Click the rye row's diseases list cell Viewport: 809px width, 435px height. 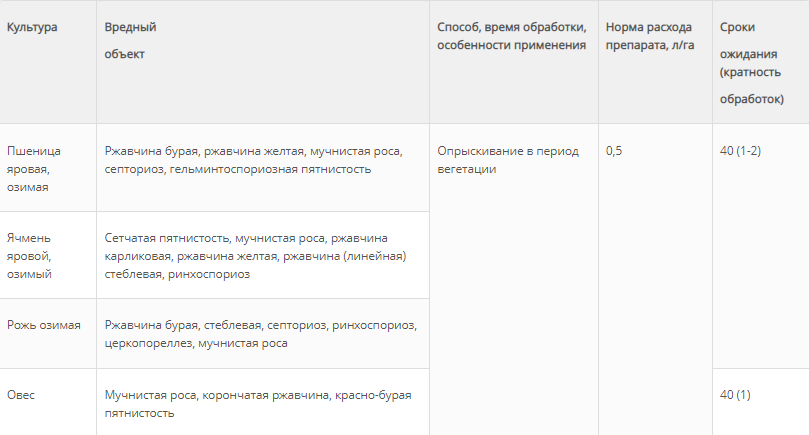[260, 334]
